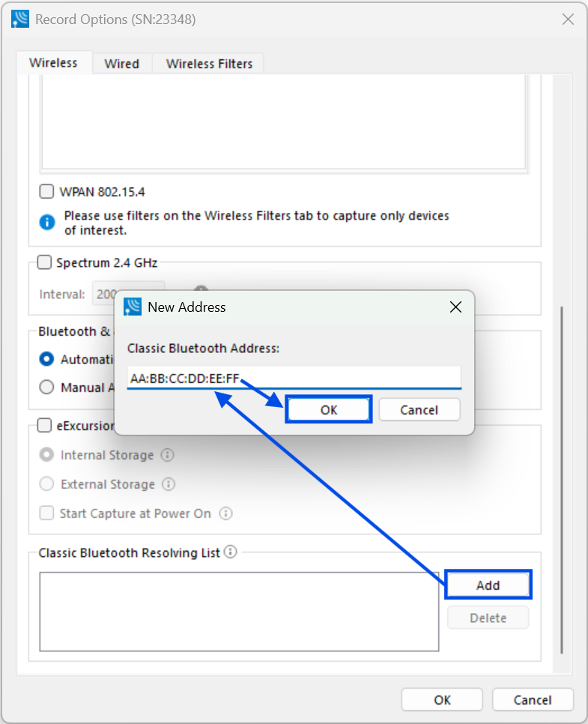Click info icon next to Classic Bluetooth Resolving List
Viewport: 588px width, 724px height.
pos(230,552)
